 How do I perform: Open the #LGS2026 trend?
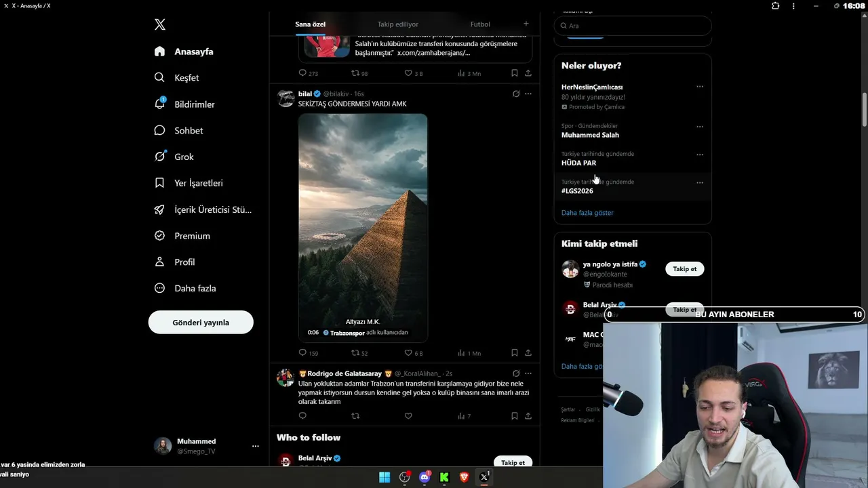pyautogui.click(x=633, y=186)
